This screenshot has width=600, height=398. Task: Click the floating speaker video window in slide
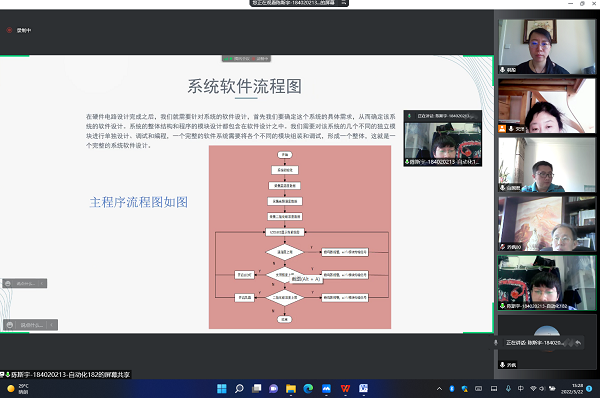[x=443, y=139]
